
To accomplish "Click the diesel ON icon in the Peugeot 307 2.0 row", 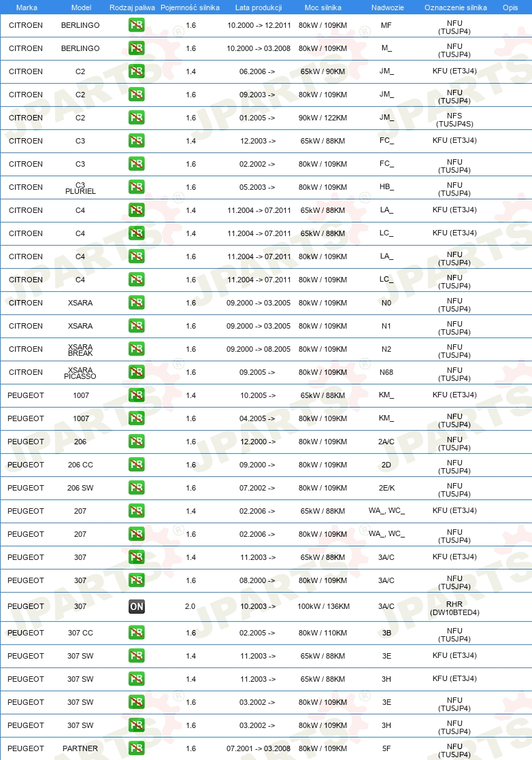I will click(137, 606).
